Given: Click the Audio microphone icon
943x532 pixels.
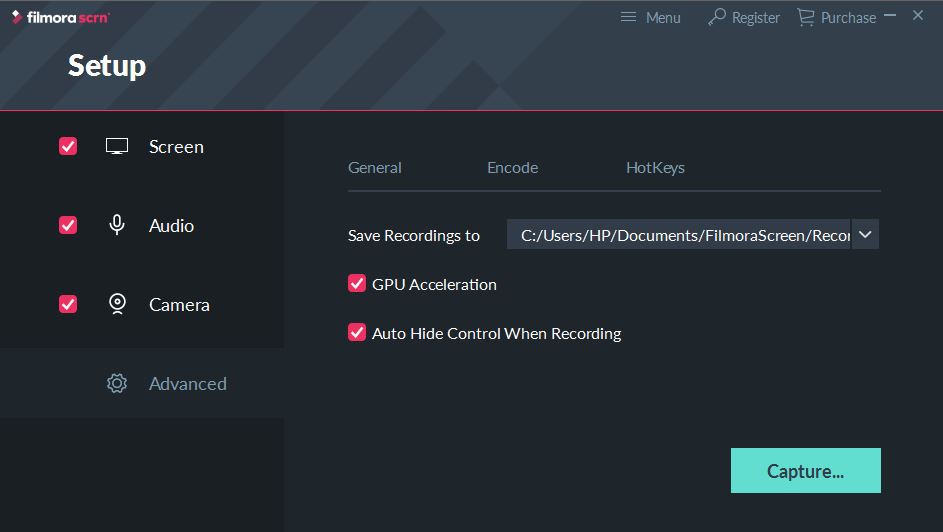Looking at the screenshot, I should point(117,225).
